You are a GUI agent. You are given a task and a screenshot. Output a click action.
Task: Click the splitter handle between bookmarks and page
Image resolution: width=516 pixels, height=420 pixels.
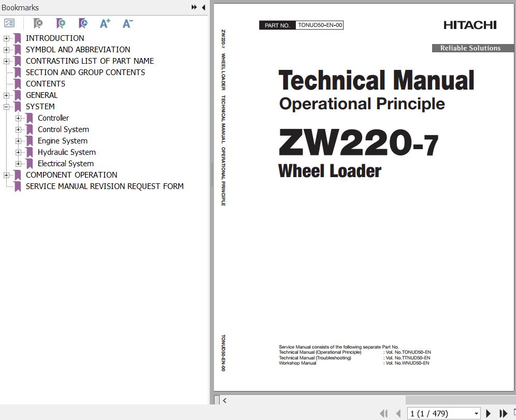pos(211,175)
